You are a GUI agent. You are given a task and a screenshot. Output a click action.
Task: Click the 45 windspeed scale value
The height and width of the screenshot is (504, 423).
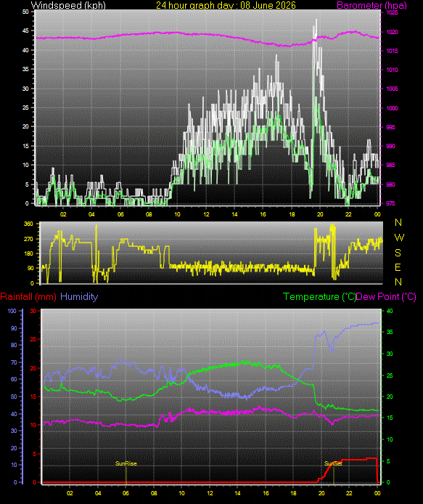tap(25, 31)
